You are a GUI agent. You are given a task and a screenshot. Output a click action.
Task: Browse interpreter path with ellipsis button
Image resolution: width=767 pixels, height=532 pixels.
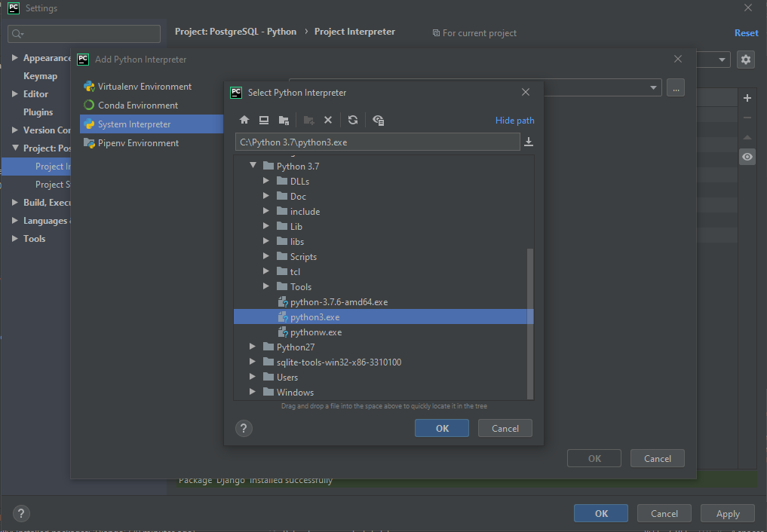coord(676,88)
